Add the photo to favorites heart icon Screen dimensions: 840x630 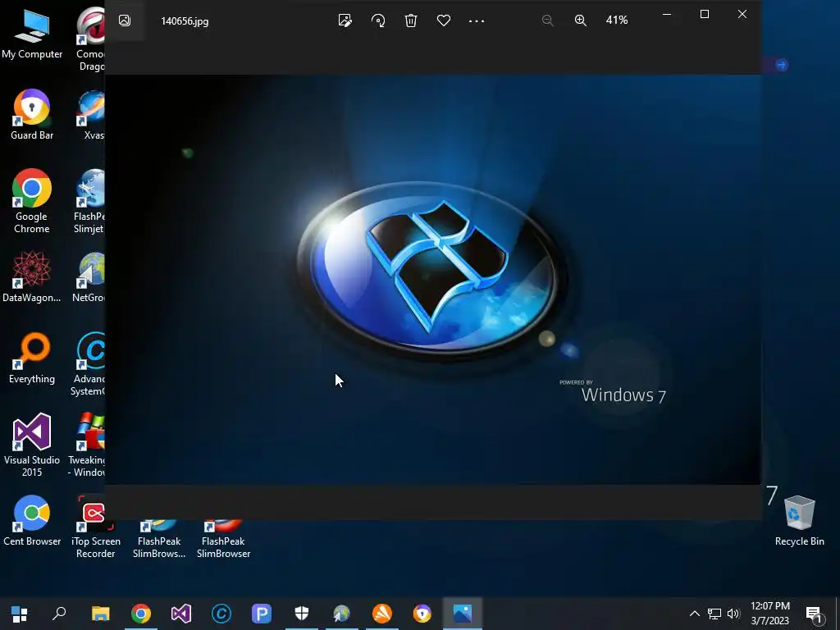[x=444, y=21]
